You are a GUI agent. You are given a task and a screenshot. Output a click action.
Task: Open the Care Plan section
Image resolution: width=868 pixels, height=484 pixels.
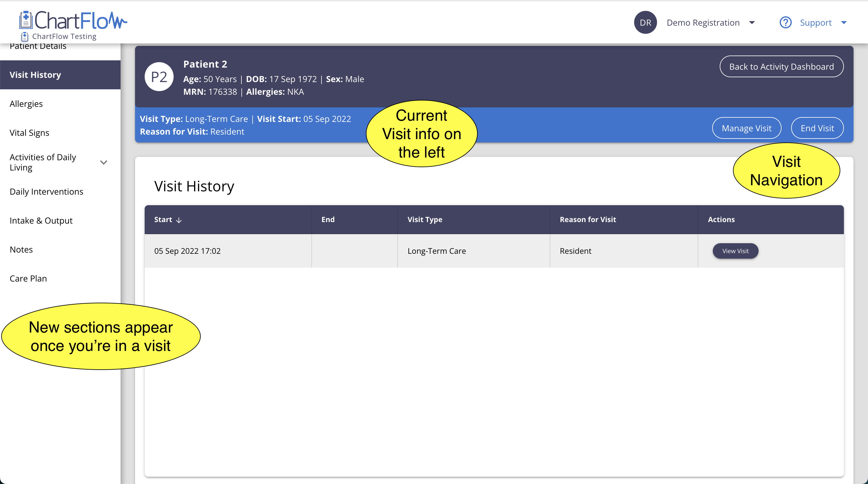[28, 279]
